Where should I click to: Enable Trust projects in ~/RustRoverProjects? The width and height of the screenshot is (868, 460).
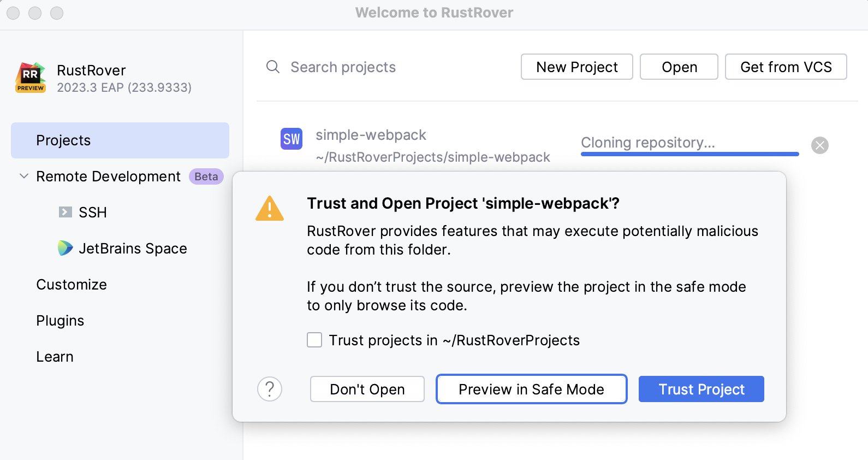(314, 340)
